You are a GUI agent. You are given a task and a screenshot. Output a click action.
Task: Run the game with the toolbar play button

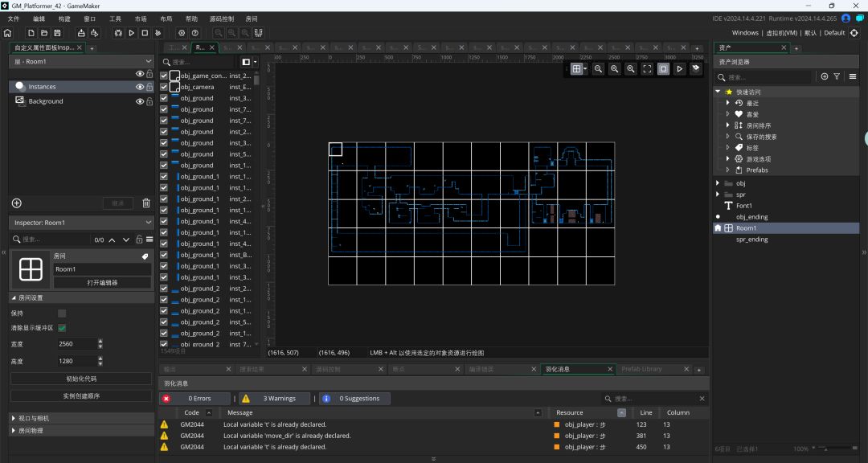tap(131, 33)
